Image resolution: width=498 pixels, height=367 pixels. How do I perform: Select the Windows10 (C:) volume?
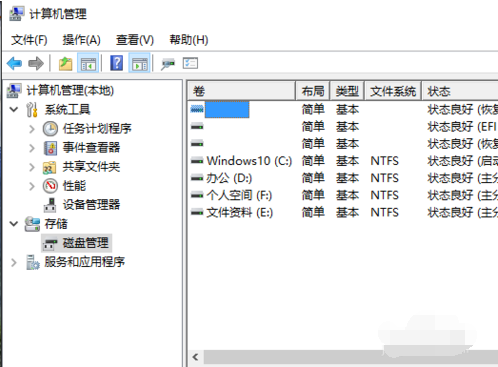tap(249, 161)
